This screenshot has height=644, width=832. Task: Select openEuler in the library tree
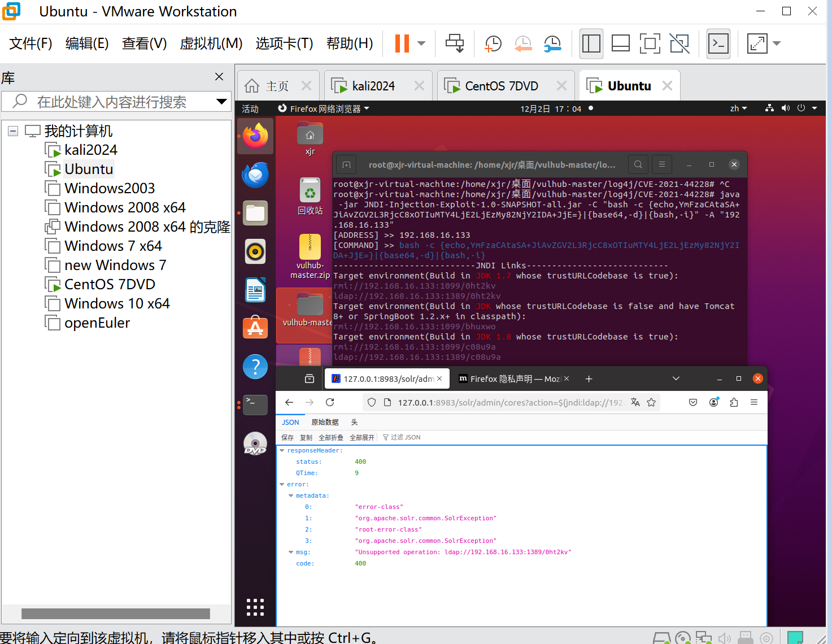[97, 323]
